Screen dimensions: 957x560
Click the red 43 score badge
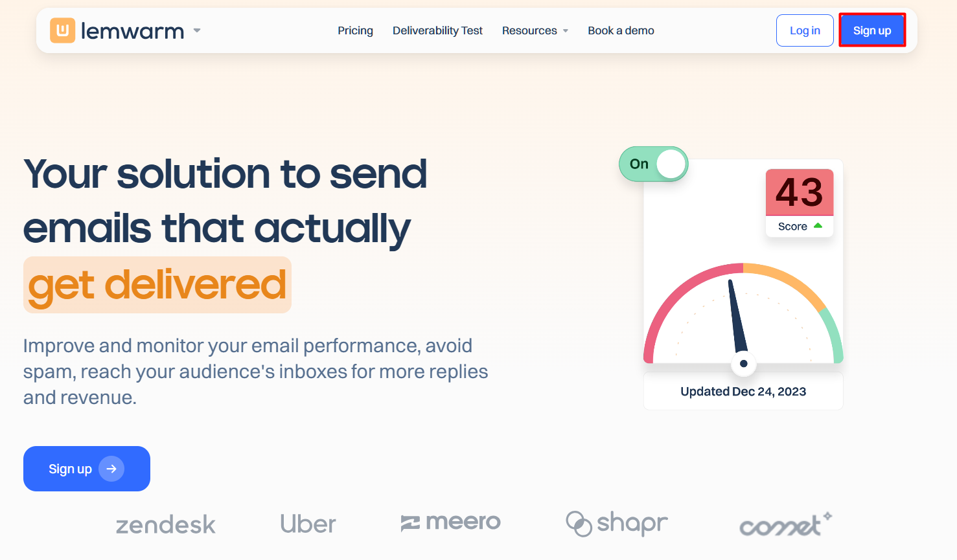tap(799, 192)
